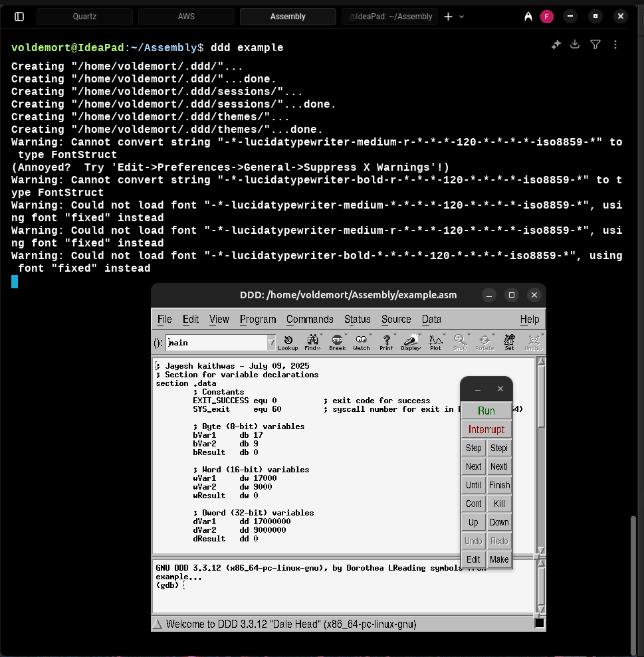The height and width of the screenshot is (657, 644).
Task: Open the Display button dropdown arrow
Action: 419,334
